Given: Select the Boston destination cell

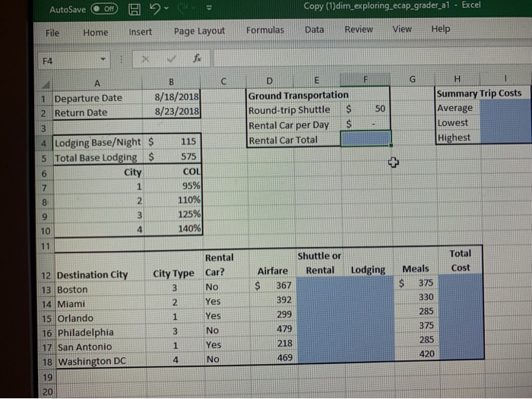Looking at the screenshot, I should (x=100, y=290).
